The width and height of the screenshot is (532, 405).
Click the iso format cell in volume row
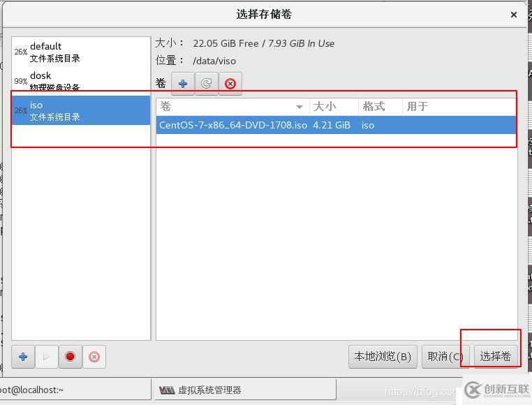pos(368,125)
